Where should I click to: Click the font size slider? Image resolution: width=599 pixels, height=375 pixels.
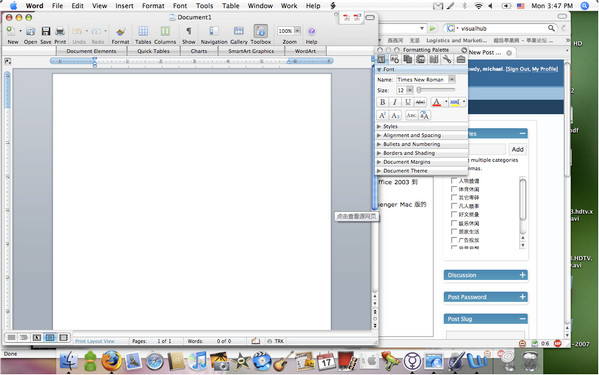(436, 90)
